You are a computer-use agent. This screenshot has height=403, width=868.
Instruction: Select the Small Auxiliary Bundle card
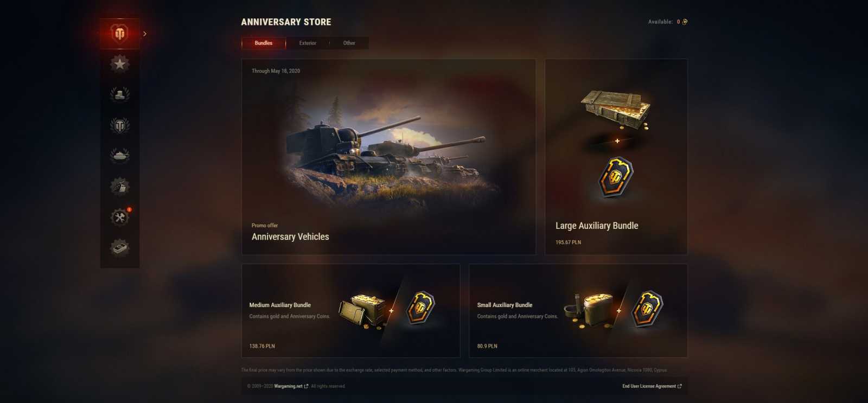click(x=578, y=311)
